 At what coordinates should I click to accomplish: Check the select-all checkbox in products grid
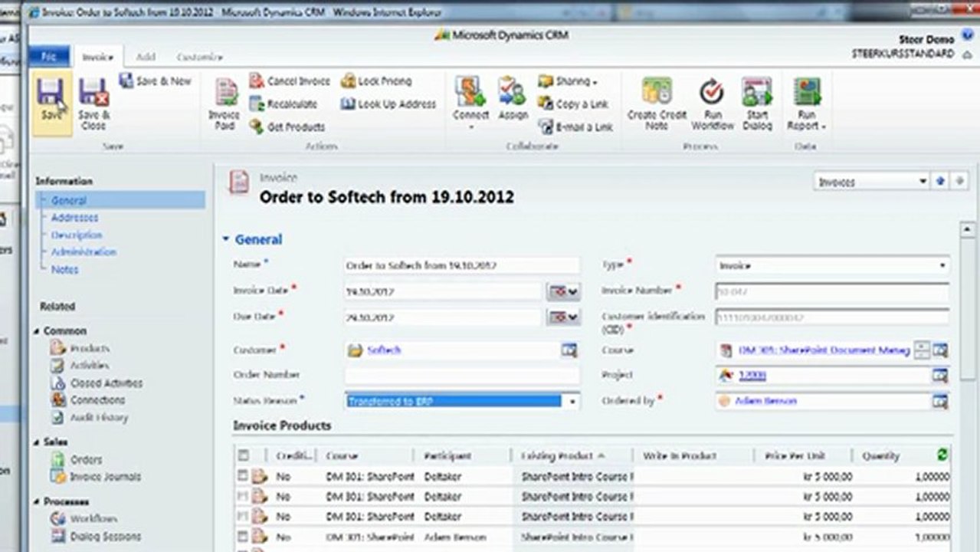tap(243, 455)
